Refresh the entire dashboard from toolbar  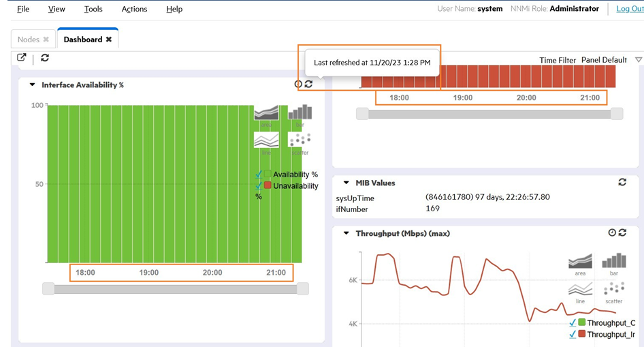[x=45, y=57]
